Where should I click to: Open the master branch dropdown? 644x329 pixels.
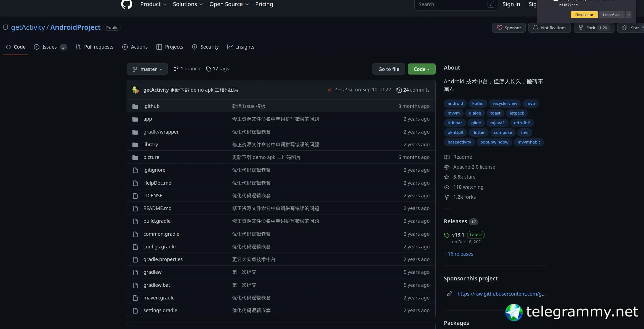click(147, 69)
